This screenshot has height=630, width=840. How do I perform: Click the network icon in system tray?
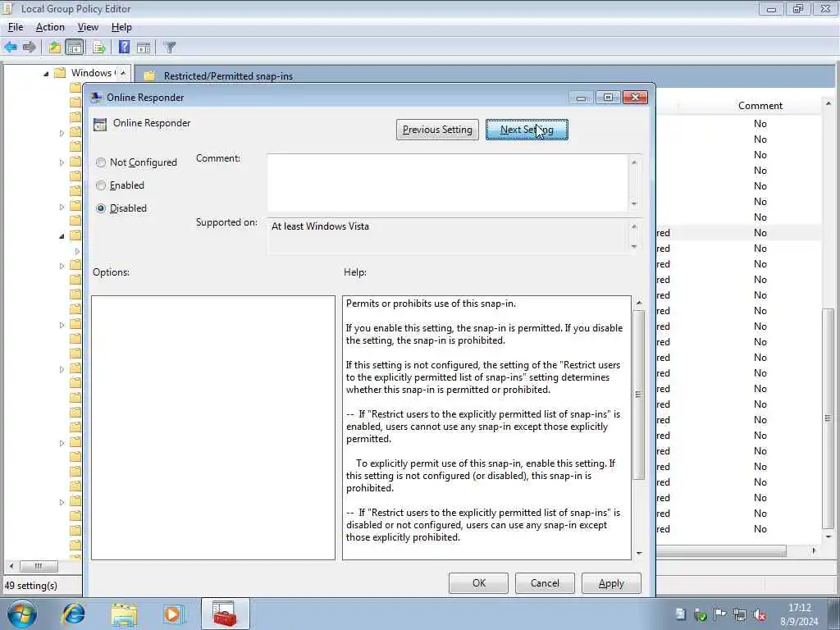[x=740, y=614]
